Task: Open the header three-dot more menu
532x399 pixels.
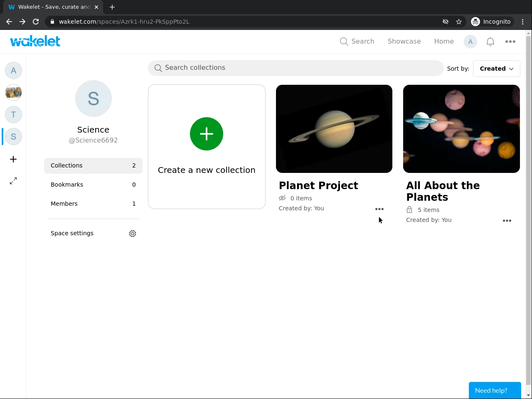Action: coord(510,42)
